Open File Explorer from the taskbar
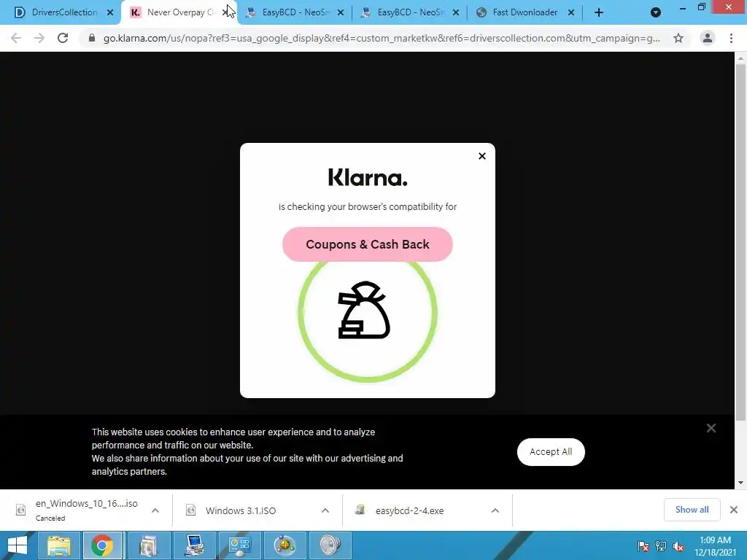Screen dimensions: 747x560 [58, 545]
